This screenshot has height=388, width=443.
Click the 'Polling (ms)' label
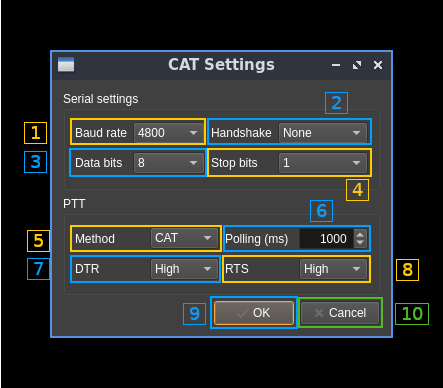pyautogui.click(x=257, y=239)
